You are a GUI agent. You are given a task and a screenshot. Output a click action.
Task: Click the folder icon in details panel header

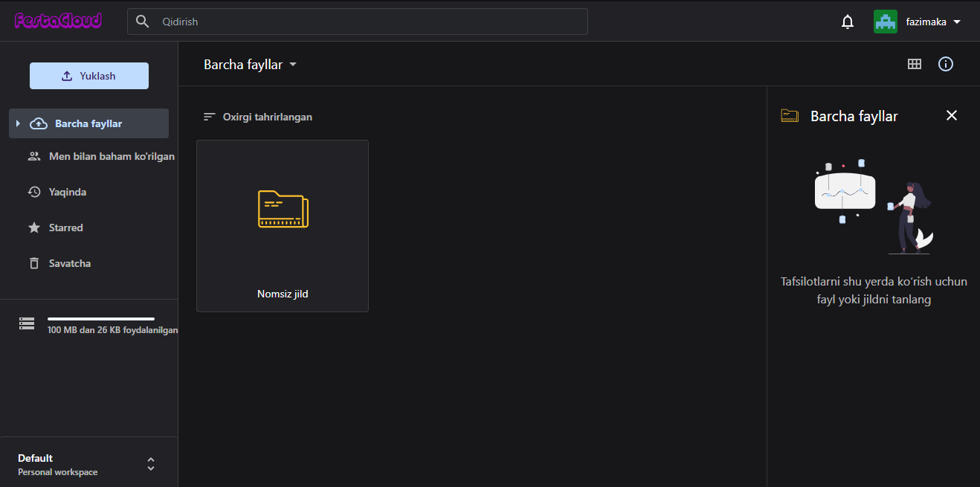click(x=790, y=116)
